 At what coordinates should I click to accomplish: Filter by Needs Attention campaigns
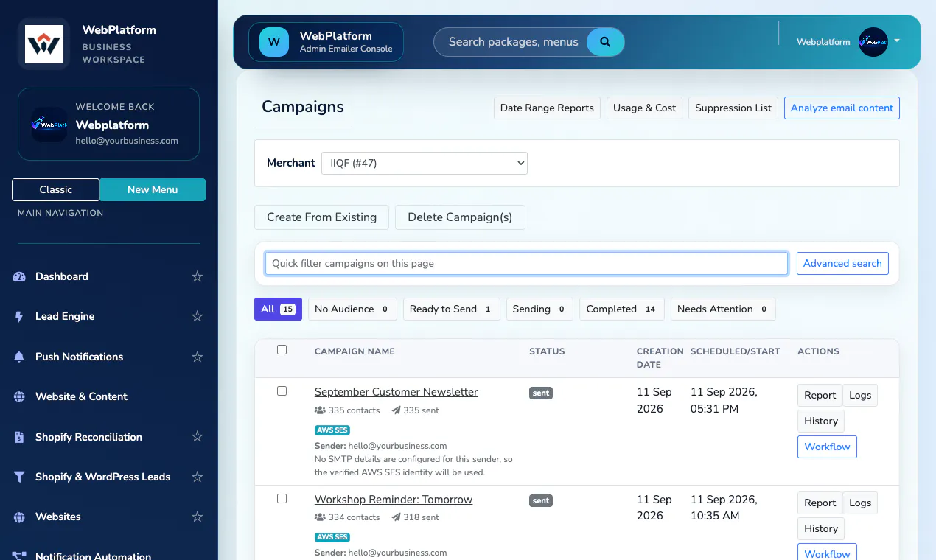click(x=723, y=309)
